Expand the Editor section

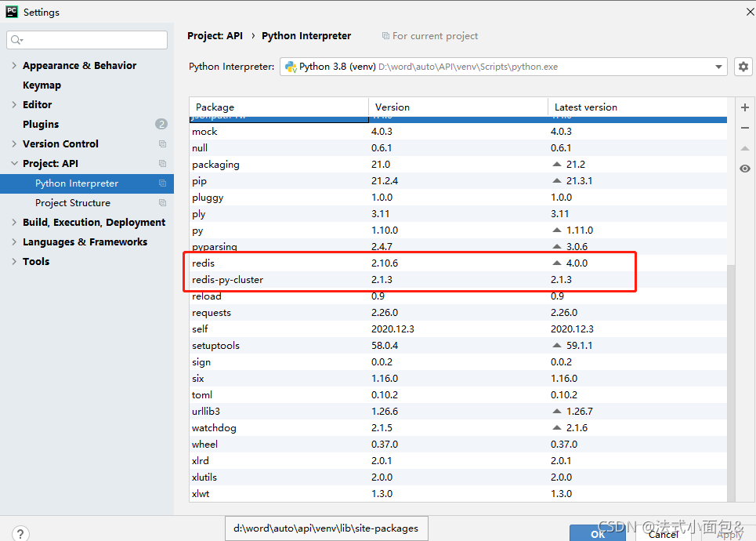14,104
